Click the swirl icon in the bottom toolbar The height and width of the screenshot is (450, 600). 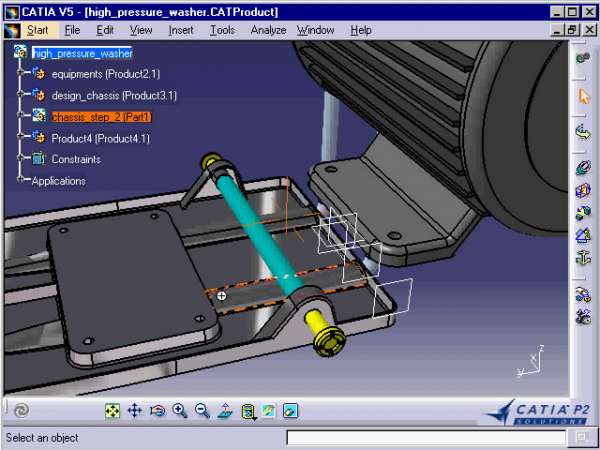tap(21, 411)
